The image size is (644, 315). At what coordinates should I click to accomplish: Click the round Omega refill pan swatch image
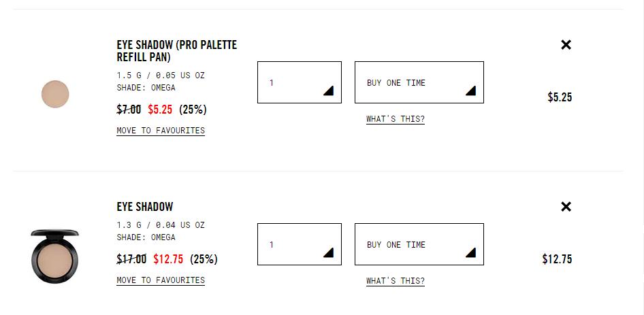55,94
